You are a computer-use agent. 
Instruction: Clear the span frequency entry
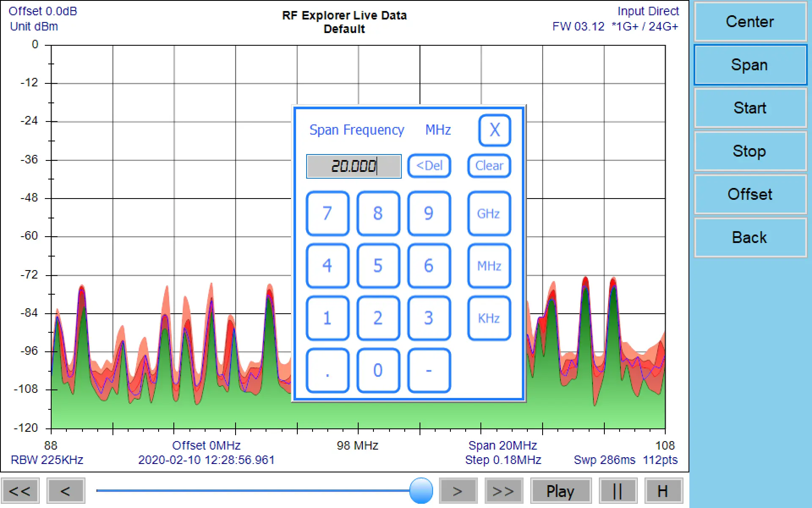489,166
